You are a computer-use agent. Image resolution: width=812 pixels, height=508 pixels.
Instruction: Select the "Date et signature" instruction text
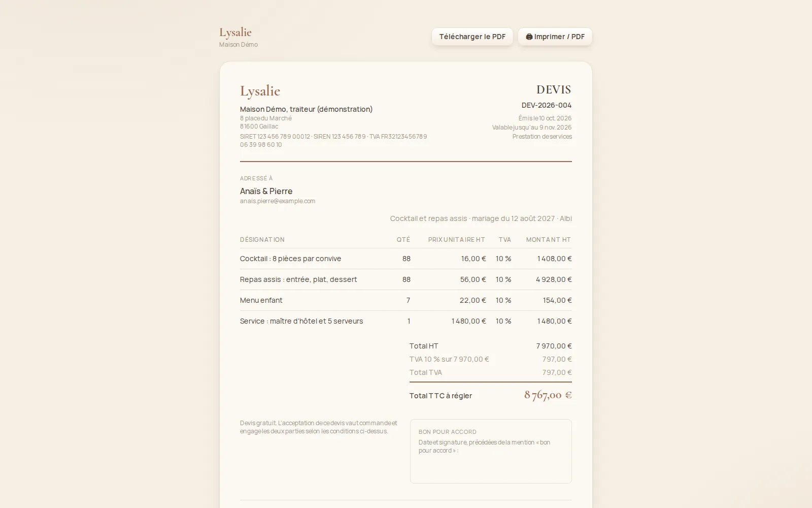[484, 447]
